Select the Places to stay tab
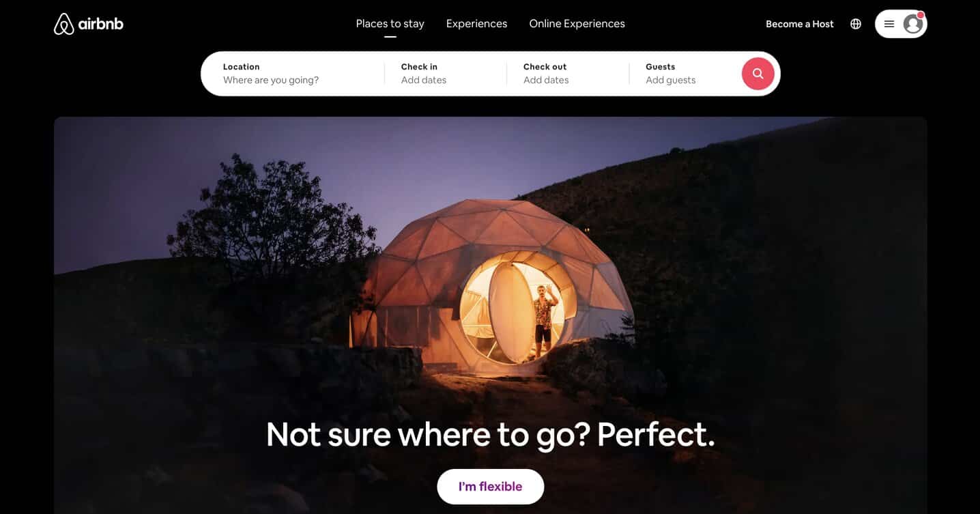Viewport: 980px width, 514px height. click(x=390, y=24)
